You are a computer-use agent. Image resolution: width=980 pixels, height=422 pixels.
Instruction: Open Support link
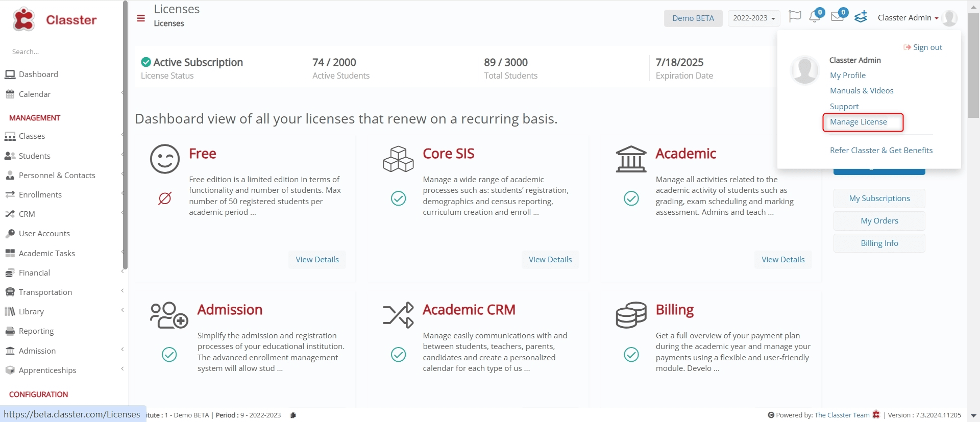coord(844,107)
